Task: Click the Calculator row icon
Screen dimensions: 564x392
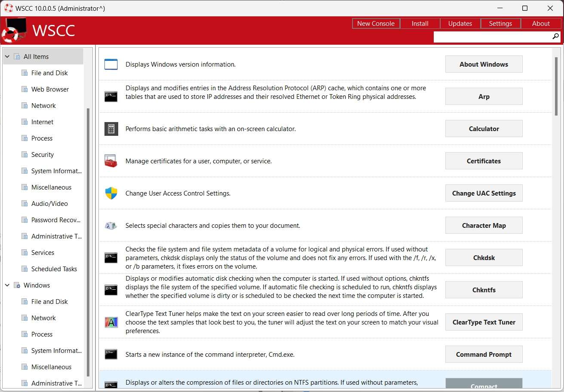Action: 111,129
